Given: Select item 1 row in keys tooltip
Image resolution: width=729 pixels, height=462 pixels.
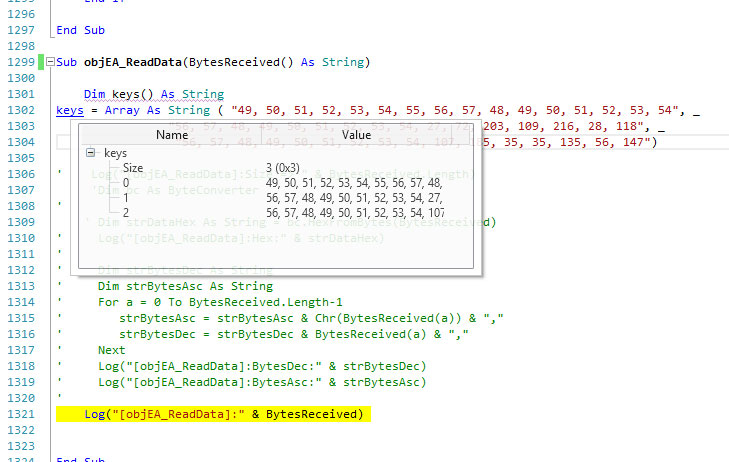Looking at the screenshot, I should [276, 198].
